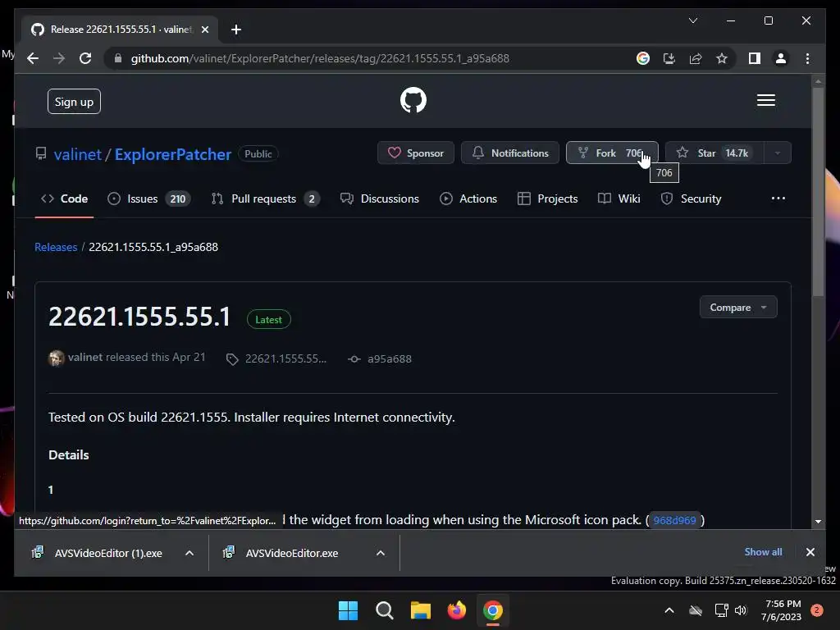840x630 pixels.
Task: Expand options for AVSVideoEditor (1).exe download
Action: pos(189,553)
